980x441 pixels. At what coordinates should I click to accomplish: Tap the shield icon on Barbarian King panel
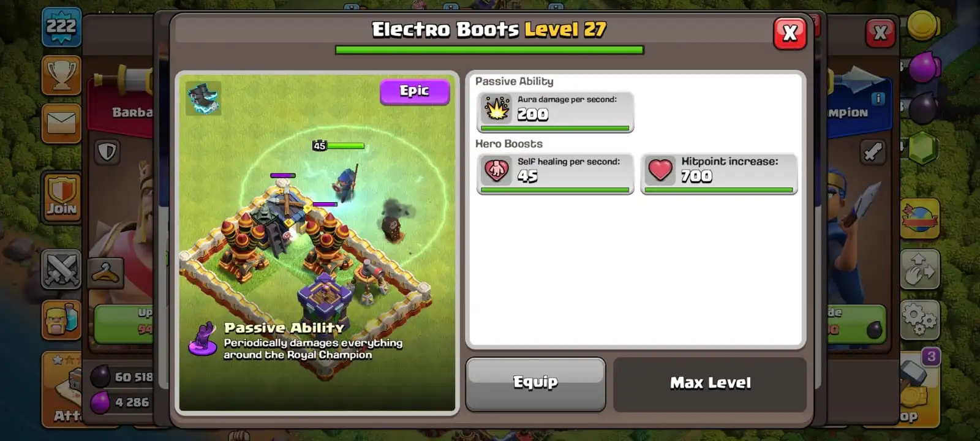(107, 151)
